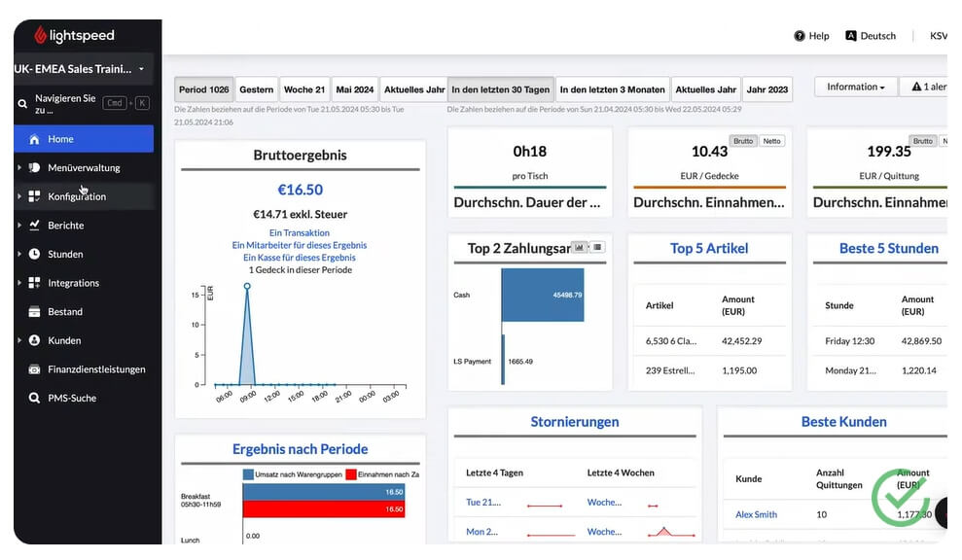Switch the 10.43 card to Brutto
This screenshot has width=962, height=560.
(743, 141)
